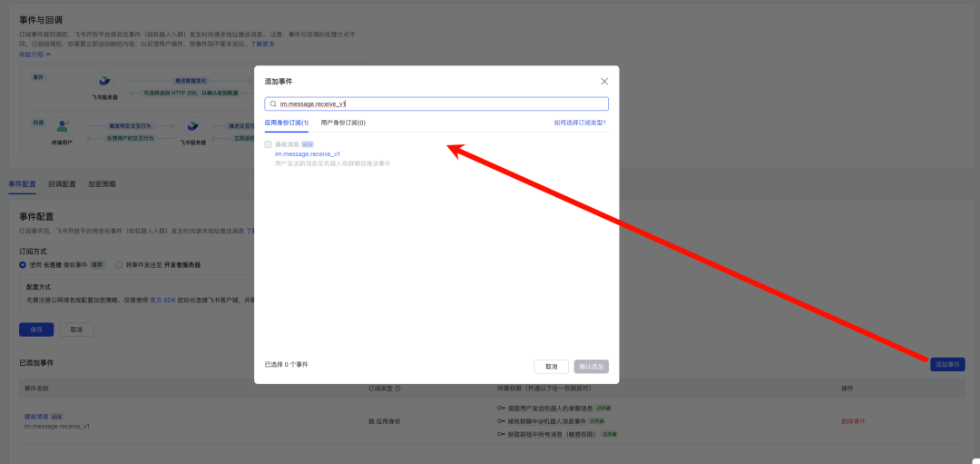
Task: Click the 推荐 badge next to 长连接
Action: [97, 264]
